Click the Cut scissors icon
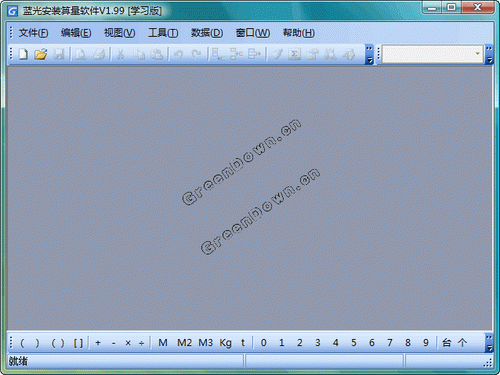 (x=120, y=54)
